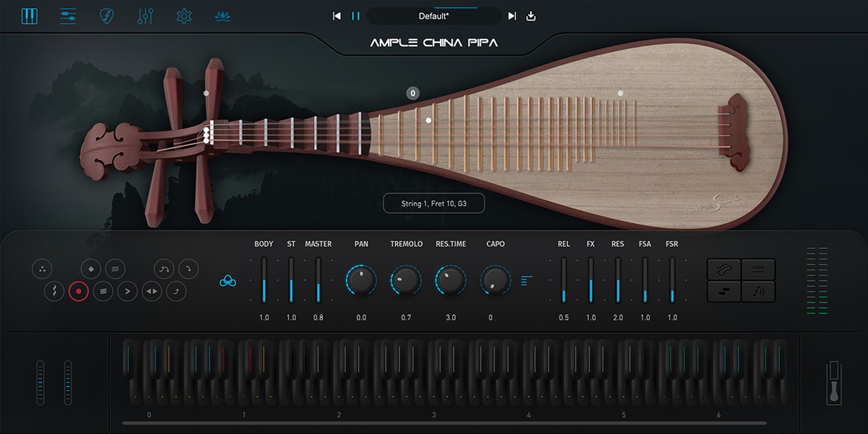
Task: Click the TREMOLO knob
Action: tap(406, 280)
